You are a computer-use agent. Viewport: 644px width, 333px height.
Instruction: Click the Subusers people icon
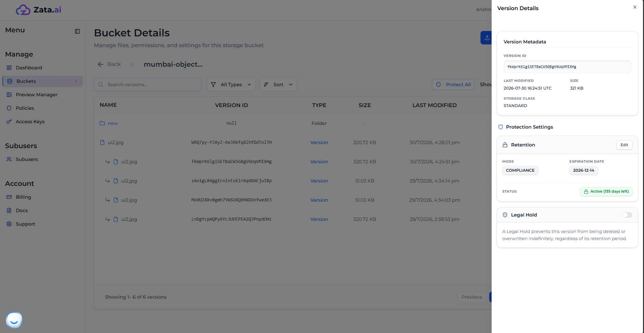(x=9, y=159)
